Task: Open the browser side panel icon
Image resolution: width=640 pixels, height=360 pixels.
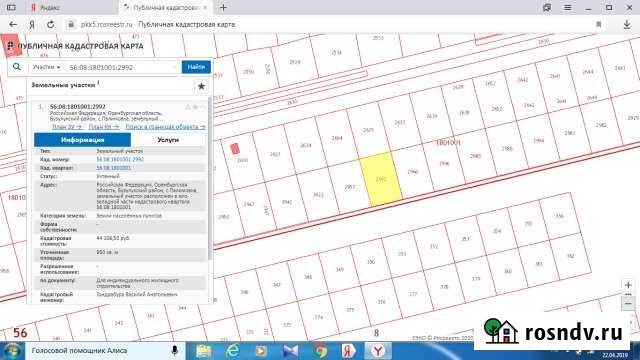Action: 11,7
